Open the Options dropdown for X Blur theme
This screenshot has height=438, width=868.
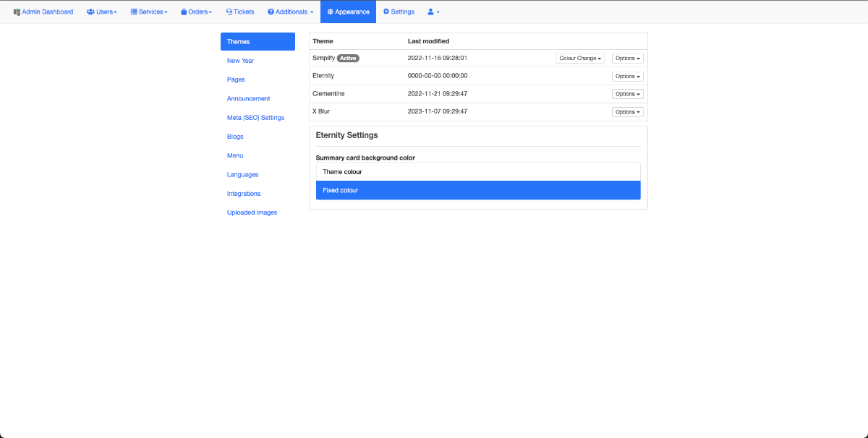[x=627, y=112]
